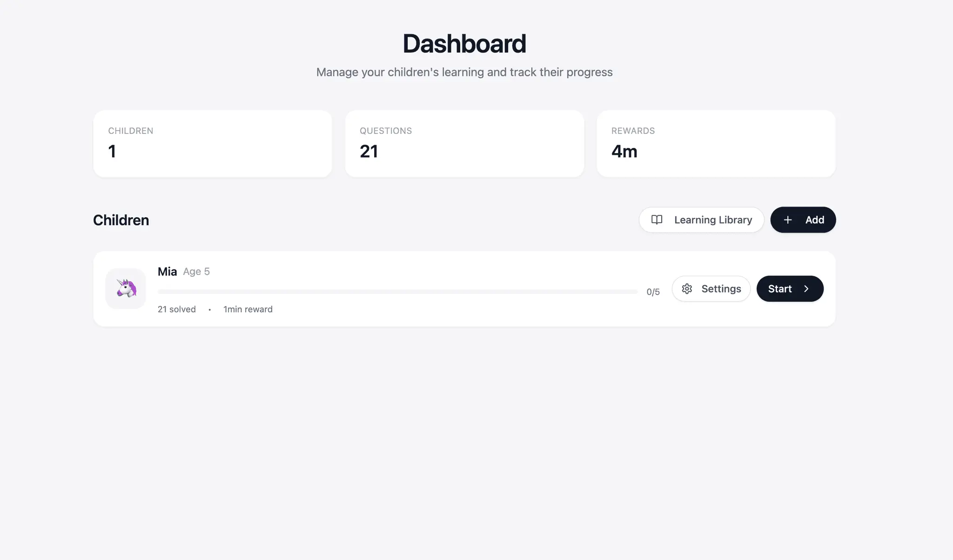Click the book icon in Learning Library

(657, 220)
